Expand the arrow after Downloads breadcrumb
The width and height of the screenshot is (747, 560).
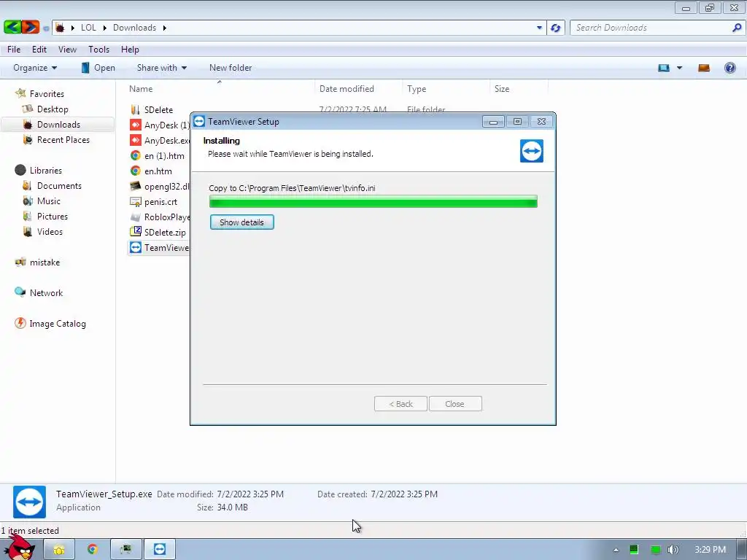[164, 28]
